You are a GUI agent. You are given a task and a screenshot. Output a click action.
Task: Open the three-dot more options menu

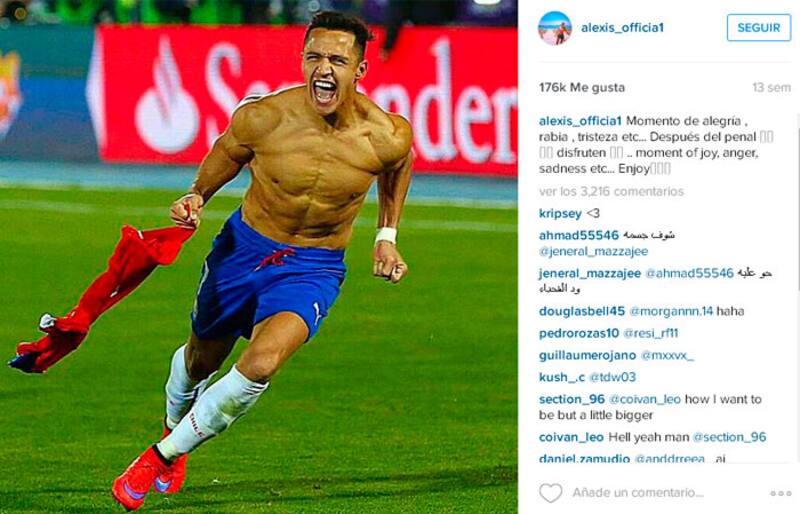pyautogui.click(x=781, y=493)
